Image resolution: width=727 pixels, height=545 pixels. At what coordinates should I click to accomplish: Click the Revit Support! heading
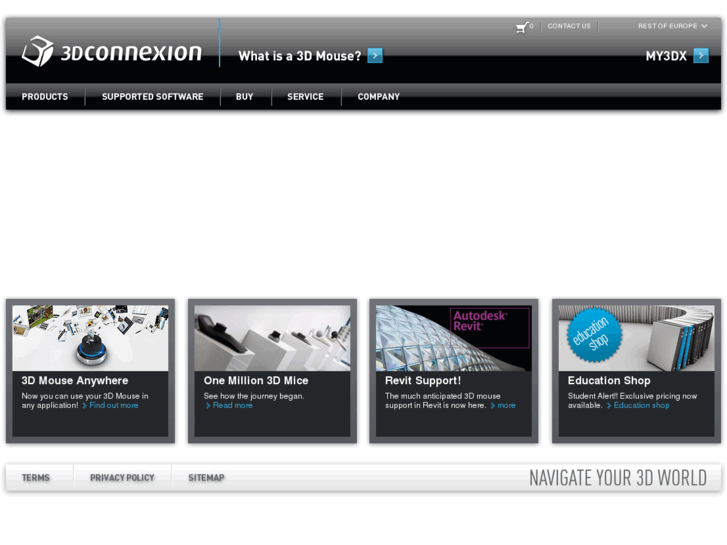click(423, 380)
